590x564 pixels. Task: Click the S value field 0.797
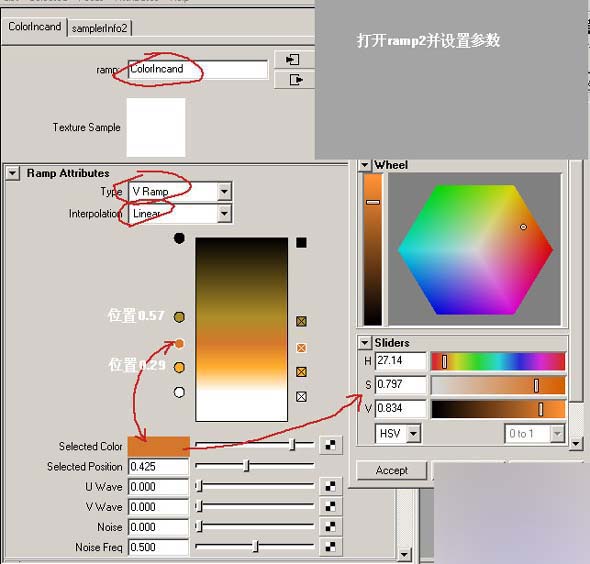(401, 385)
